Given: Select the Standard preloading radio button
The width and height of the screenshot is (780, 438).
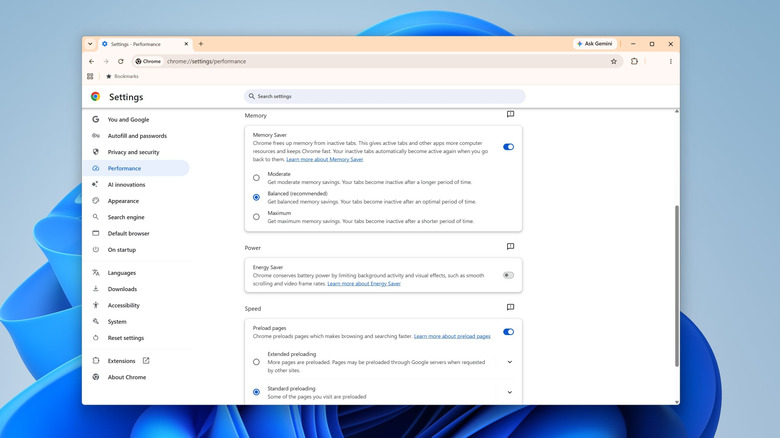Looking at the screenshot, I should coord(256,392).
